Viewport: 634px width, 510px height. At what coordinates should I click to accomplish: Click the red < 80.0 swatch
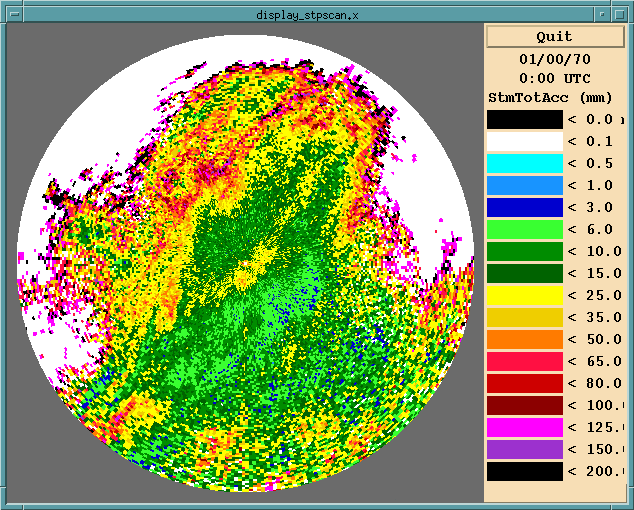tap(524, 383)
